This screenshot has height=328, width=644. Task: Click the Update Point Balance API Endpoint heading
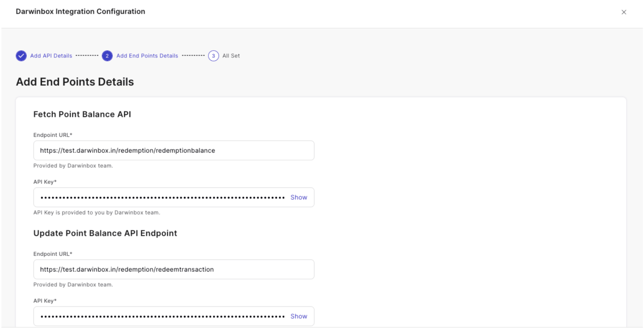pos(105,233)
